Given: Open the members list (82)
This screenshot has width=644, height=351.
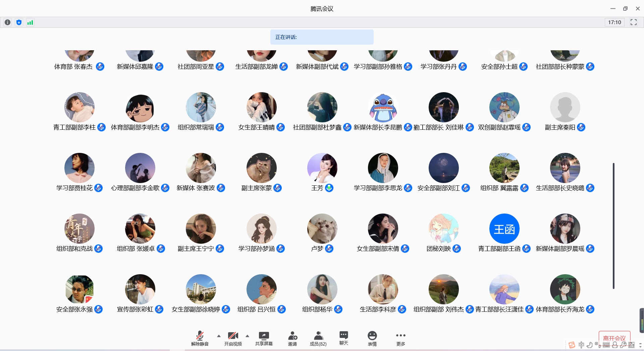Looking at the screenshot, I should (318, 338).
